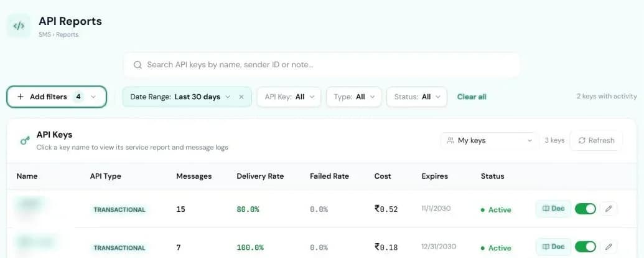Click the key icon beside API Keys
This screenshot has height=258, width=644.
[25, 141]
